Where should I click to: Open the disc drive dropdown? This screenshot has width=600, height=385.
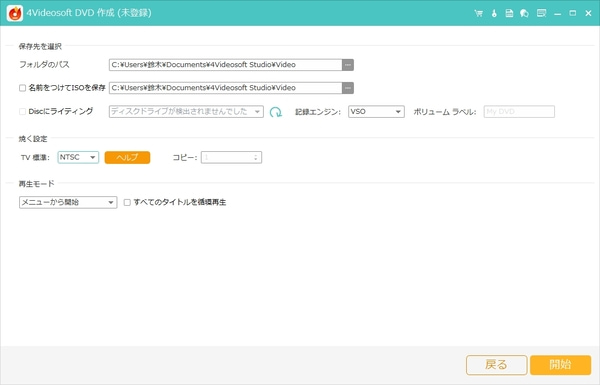point(186,112)
